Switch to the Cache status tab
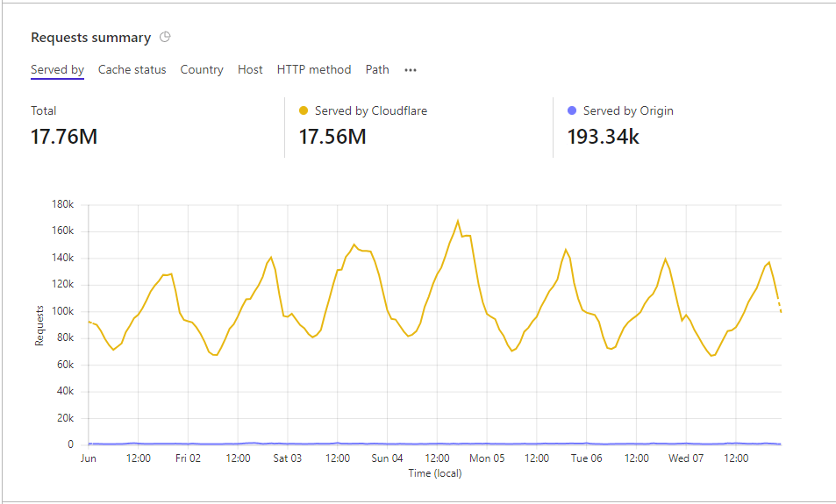Image resolution: width=836 pixels, height=504 pixels. point(132,70)
